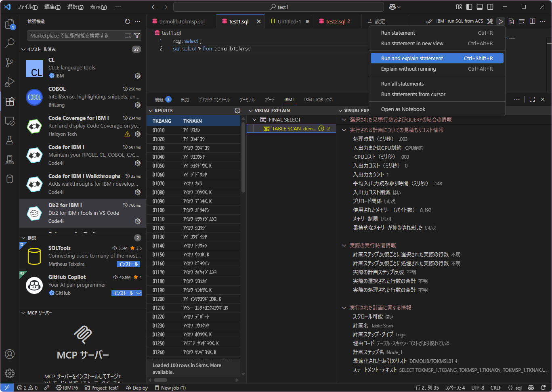Open the Run and Debug view

10,82
